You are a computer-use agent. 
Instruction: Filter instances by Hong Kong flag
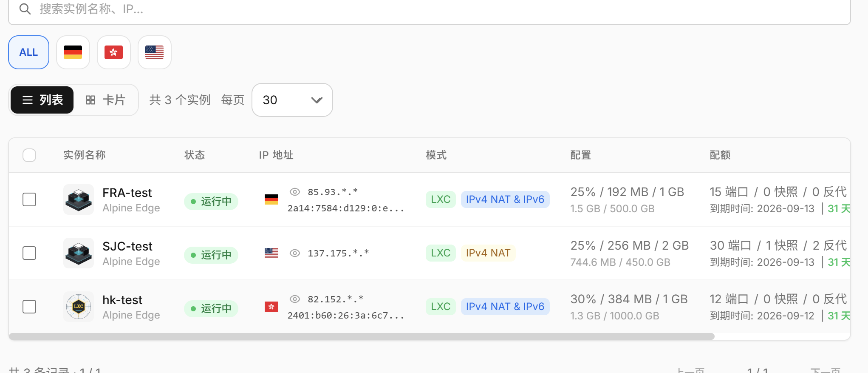click(114, 52)
